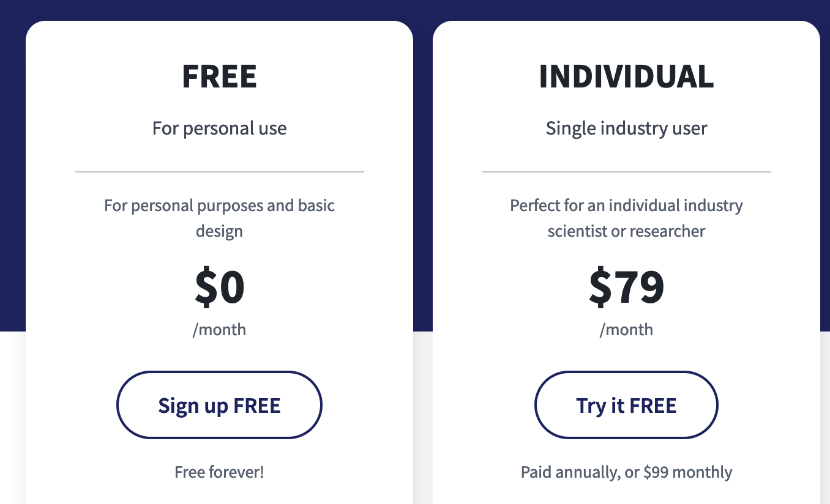Click "/month" under the $0 price
830x504 pixels.
coord(219,330)
